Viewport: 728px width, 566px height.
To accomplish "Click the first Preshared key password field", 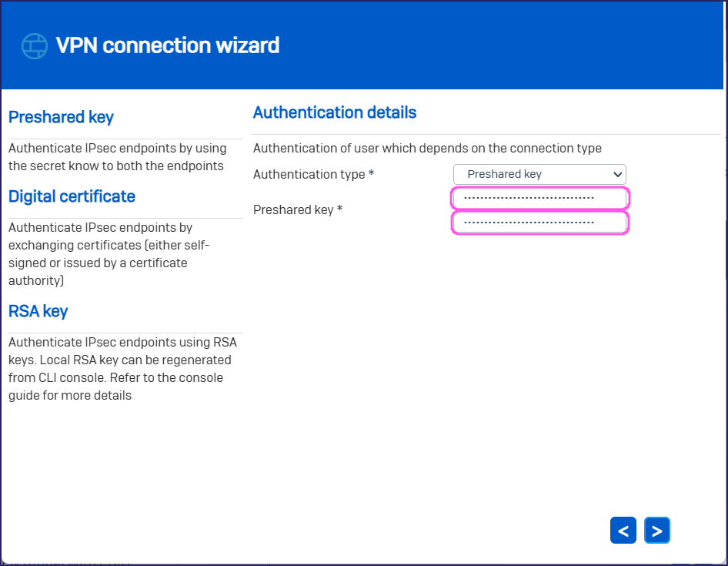I will click(x=539, y=198).
